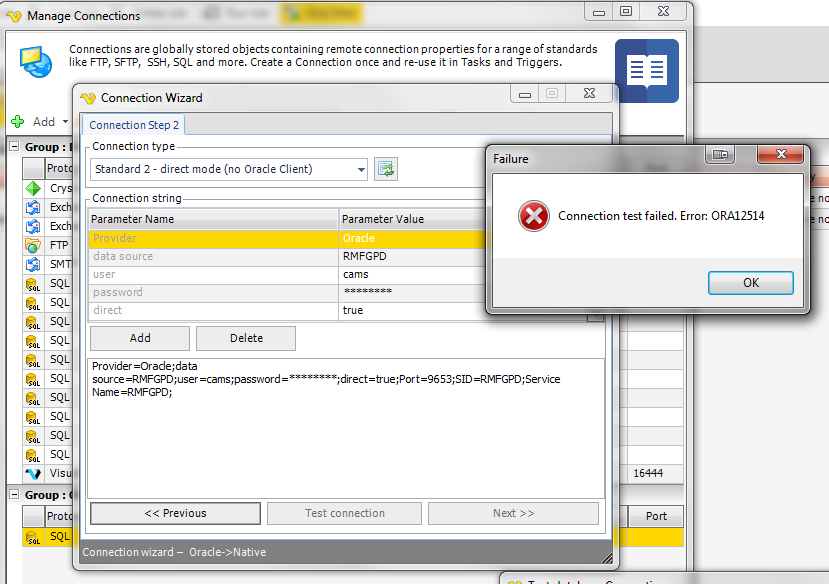Select the Crystal connection green diamond icon

pos(33,188)
